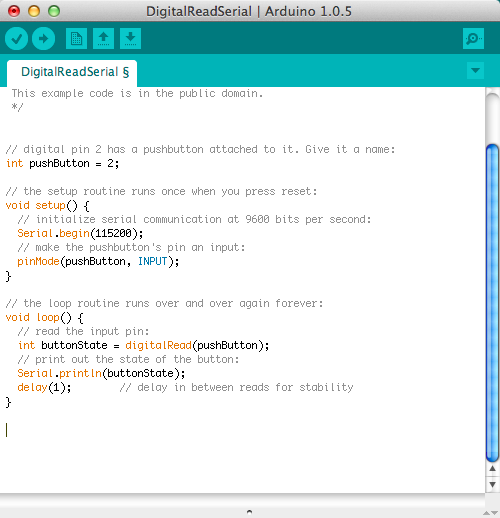Click the small collapse arrows at bottom right
The image size is (500, 518).
click(x=490, y=513)
